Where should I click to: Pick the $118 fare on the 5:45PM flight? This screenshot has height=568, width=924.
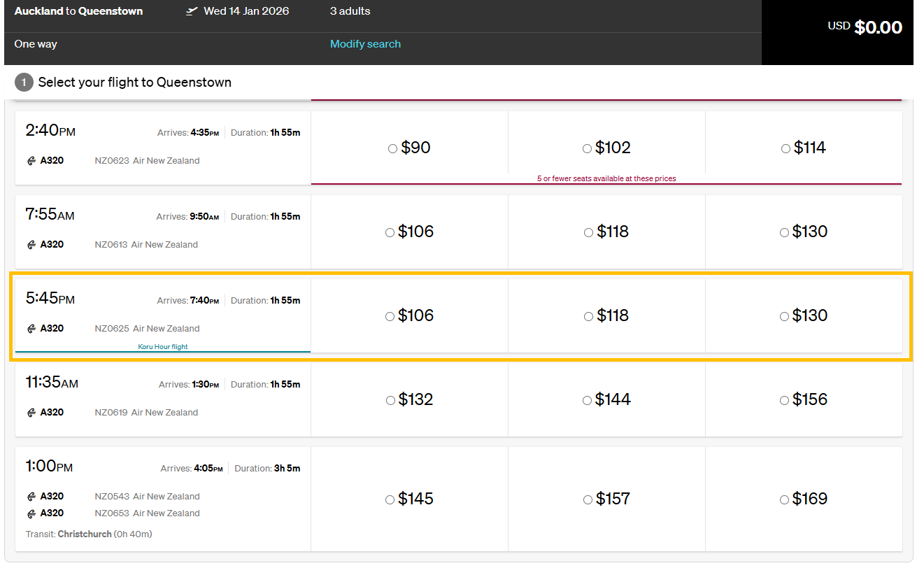(588, 316)
